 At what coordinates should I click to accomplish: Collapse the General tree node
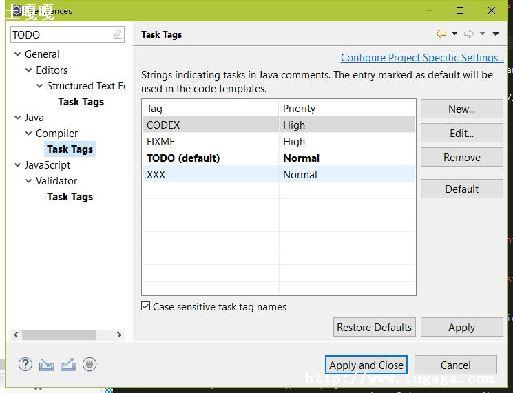(18, 54)
